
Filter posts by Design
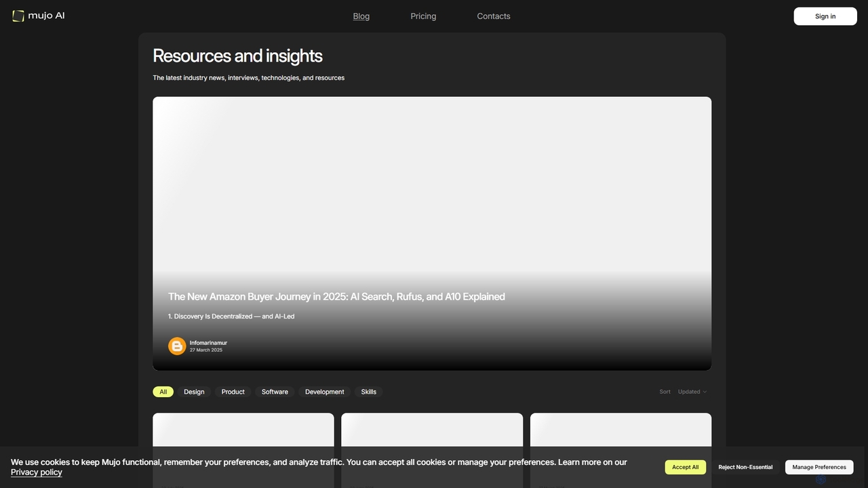(194, 392)
